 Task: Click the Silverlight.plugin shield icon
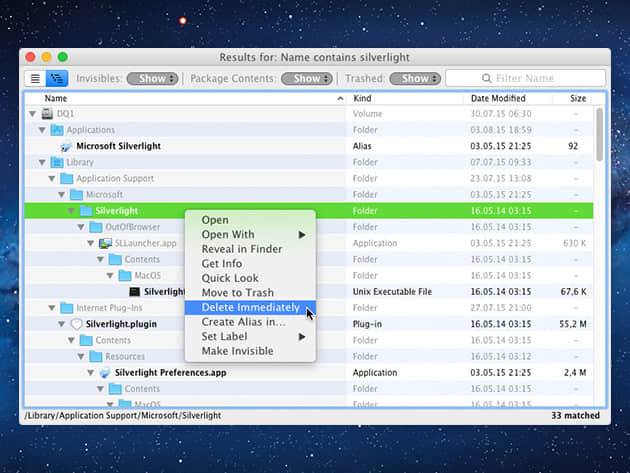coord(76,324)
